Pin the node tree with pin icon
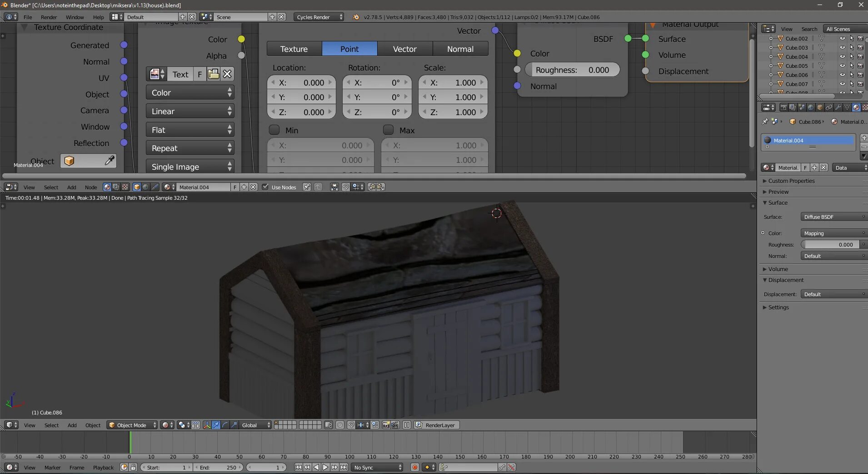The height and width of the screenshot is (474, 868). (307, 187)
